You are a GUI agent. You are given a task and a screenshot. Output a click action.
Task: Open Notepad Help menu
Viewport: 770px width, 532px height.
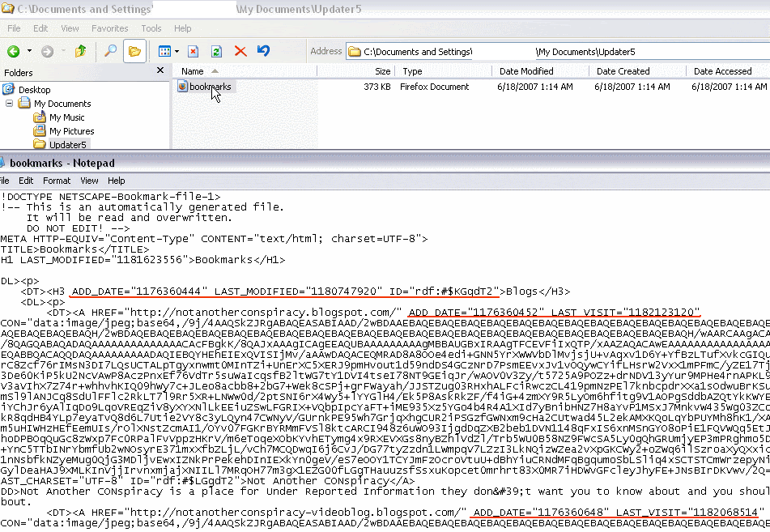117,181
